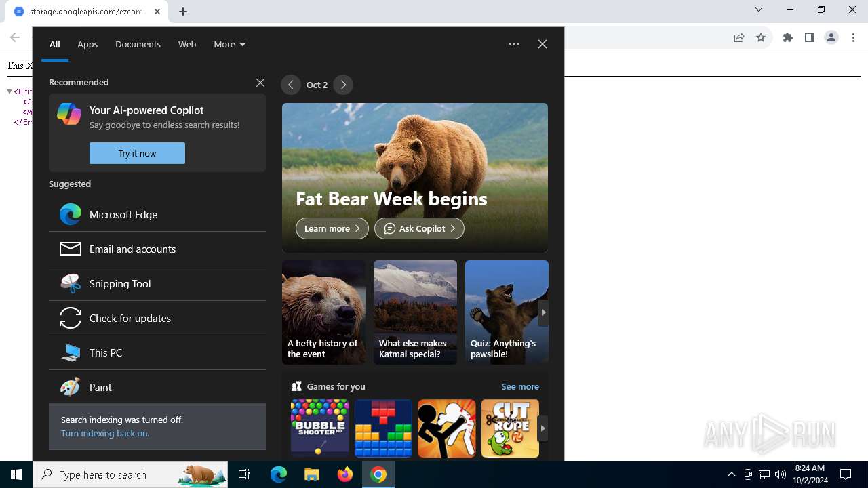
Task: Go to next day arrow
Action: [343, 85]
